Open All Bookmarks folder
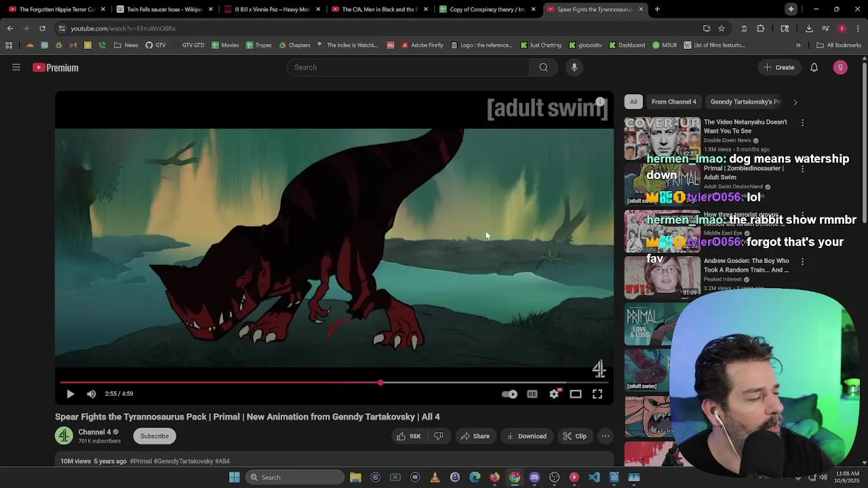 (x=839, y=45)
